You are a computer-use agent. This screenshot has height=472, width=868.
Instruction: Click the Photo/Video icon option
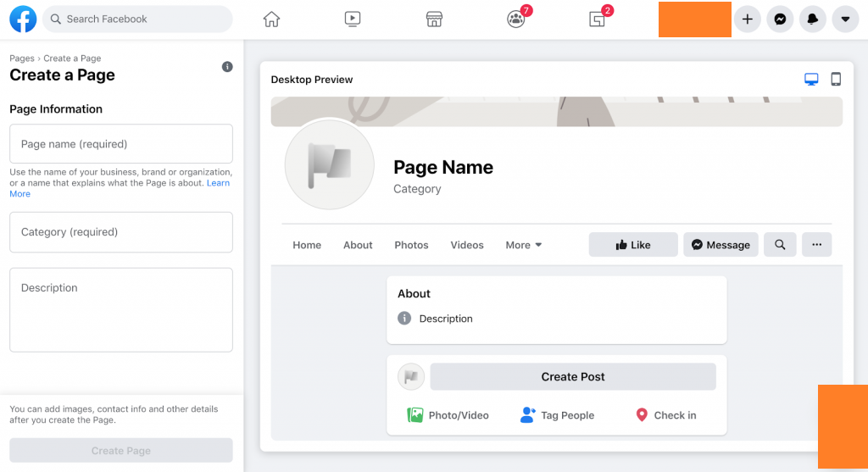click(448, 415)
